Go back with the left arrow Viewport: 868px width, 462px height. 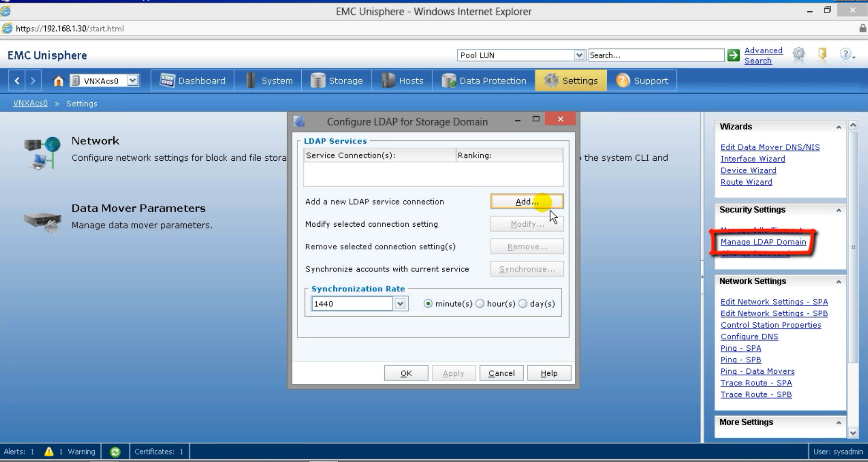pyautogui.click(x=17, y=81)
